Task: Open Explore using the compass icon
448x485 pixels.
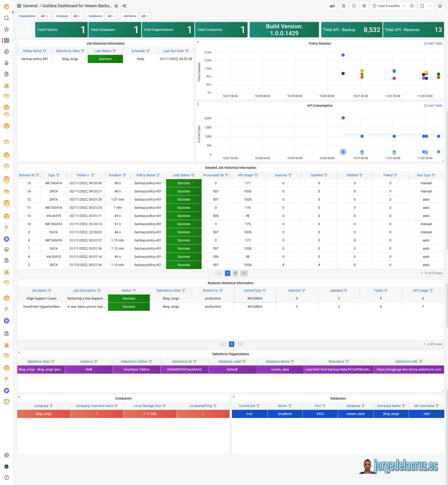Action: 6,51
